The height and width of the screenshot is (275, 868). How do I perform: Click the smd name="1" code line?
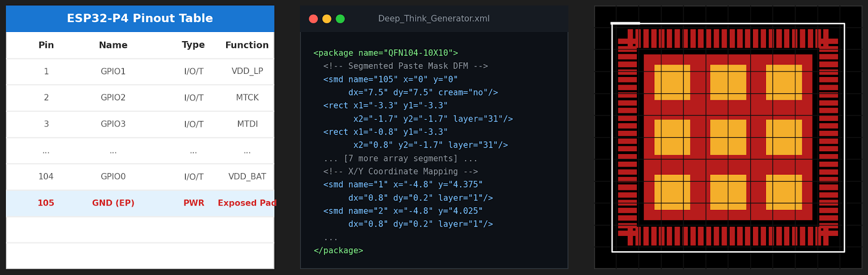click(x=403, y=184)
